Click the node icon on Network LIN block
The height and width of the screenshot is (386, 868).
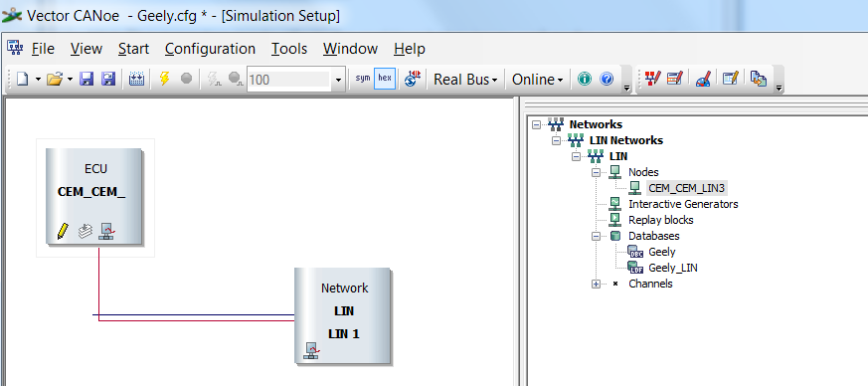tap(311, 351)
